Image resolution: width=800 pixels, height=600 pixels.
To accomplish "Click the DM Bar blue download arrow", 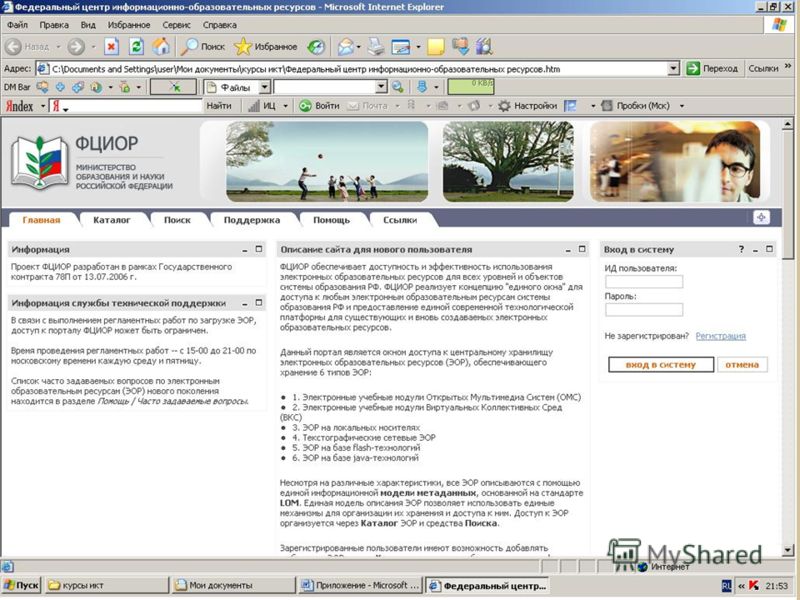I will click(422, 87).
